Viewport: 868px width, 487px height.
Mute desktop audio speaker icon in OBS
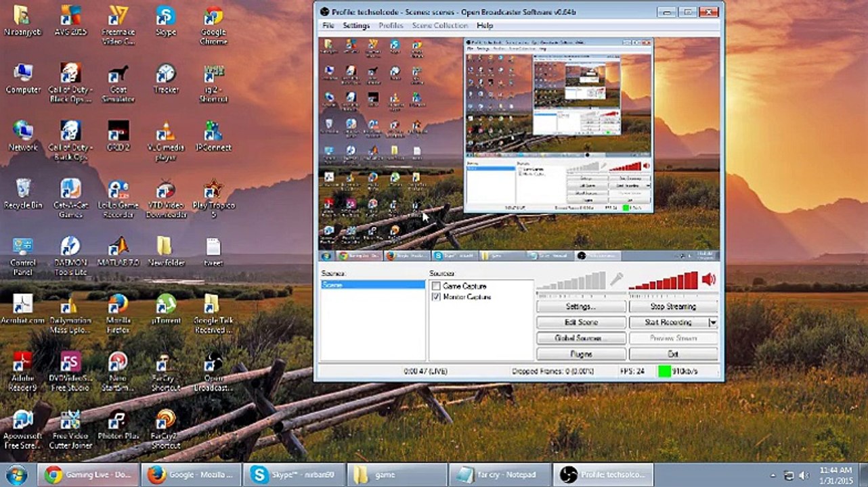click(708, 279)
